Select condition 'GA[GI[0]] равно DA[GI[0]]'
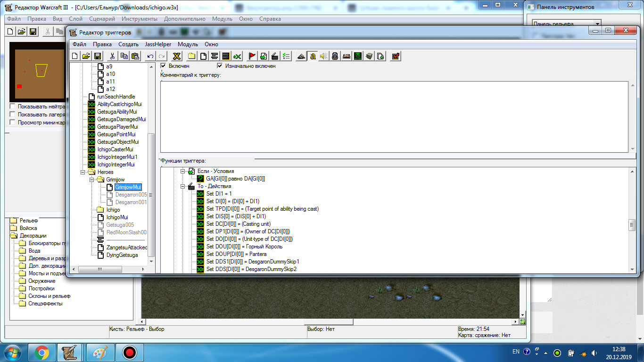The image size is (644, 362). (x=235, y=179)
